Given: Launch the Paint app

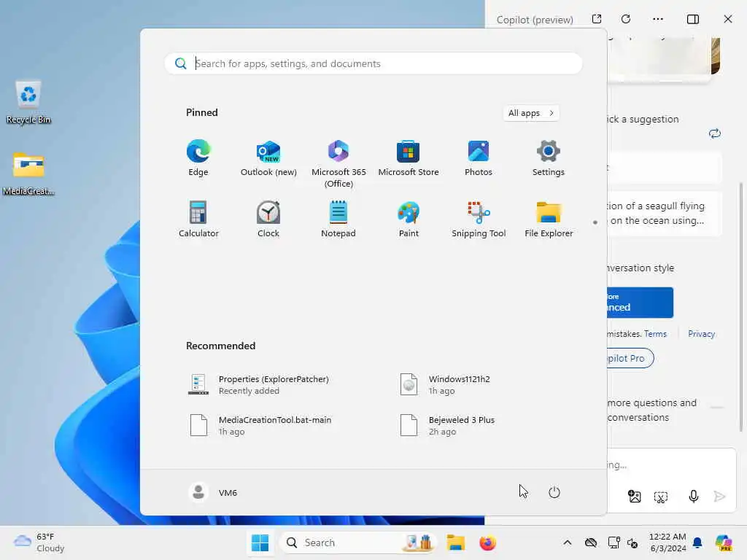Looking at the screenshot, I should coord(409,219).
